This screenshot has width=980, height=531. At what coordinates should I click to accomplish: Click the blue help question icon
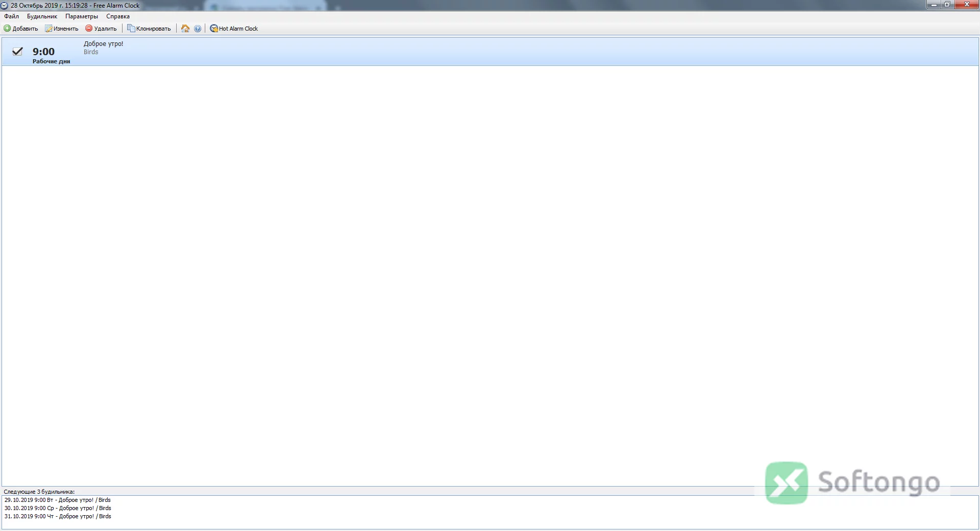pos(198,29)
